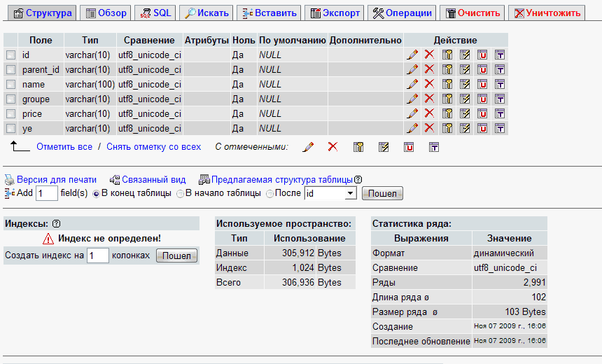Click the pencil edit icon for the id field
Image resolution: width=602 pixels, height=364 pixels.
point(412,55)
